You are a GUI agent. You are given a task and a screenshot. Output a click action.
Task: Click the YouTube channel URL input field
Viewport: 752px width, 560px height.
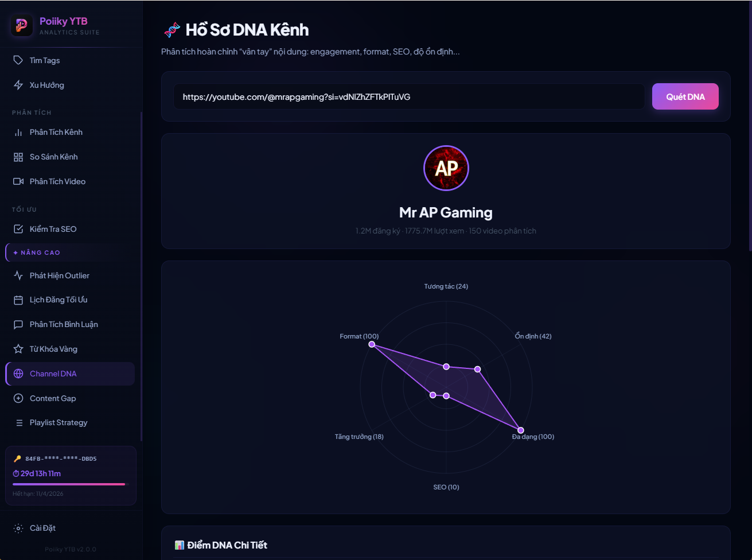point(410,96)
